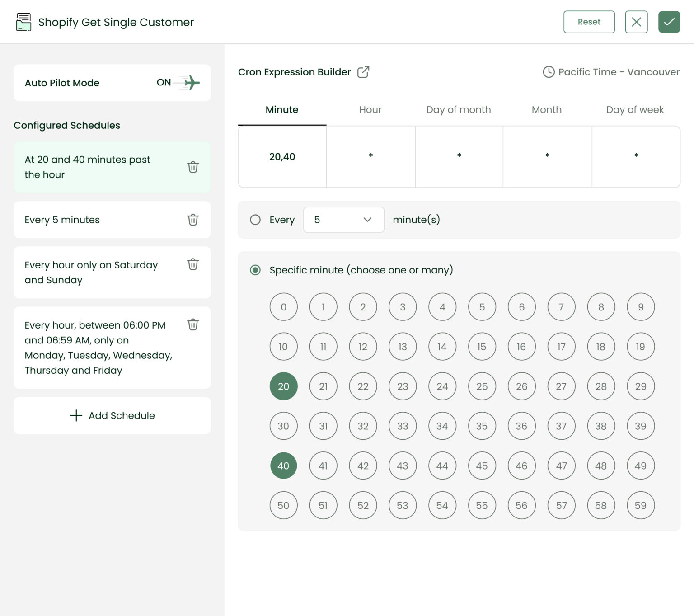Select minute 35 in the grid
This screenshot has height=616, width=694.
482,426
